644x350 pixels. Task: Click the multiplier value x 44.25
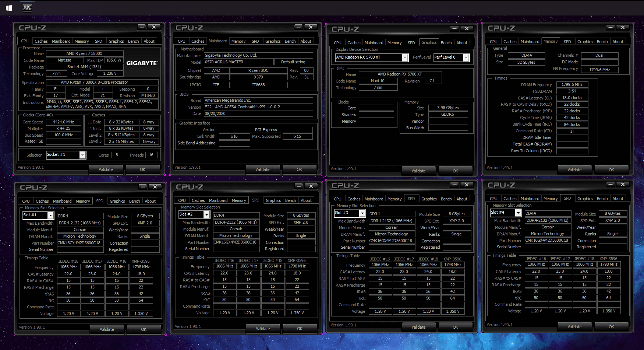pos(63,129)
